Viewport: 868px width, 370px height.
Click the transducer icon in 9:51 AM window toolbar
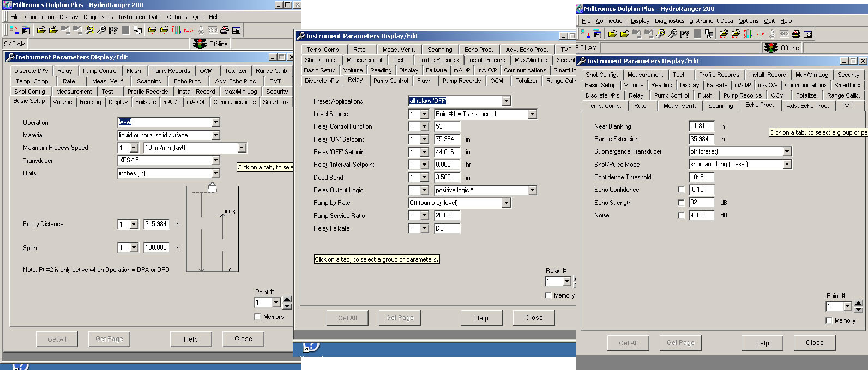coord(772,34)
